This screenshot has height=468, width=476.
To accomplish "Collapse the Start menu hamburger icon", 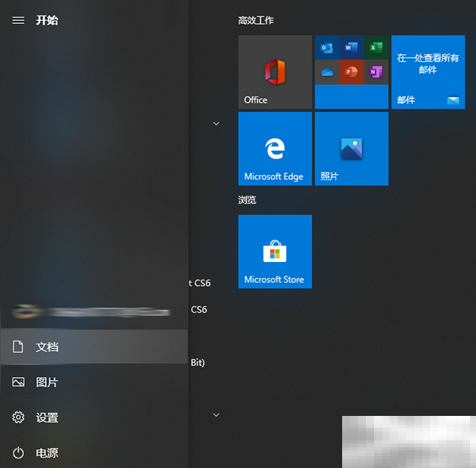I will pyautogui.click(x=18, y=20).
